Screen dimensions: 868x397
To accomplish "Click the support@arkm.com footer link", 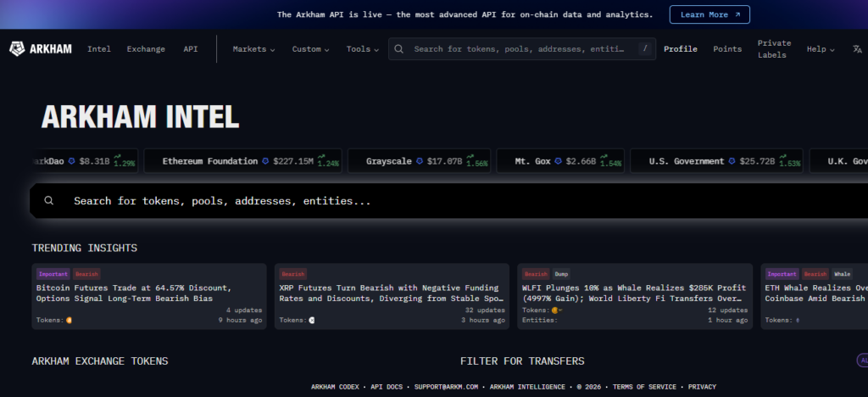I will point(446,387).
